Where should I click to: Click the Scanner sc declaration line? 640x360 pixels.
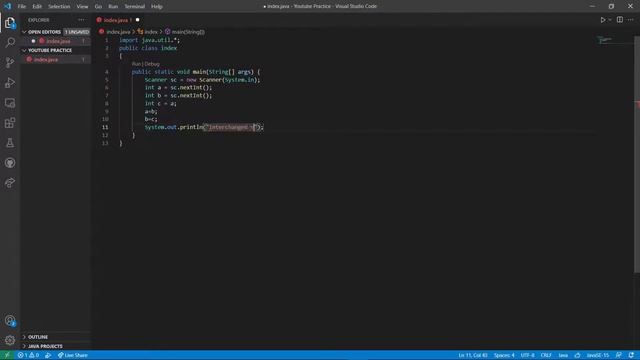click(x=202, y=80)
